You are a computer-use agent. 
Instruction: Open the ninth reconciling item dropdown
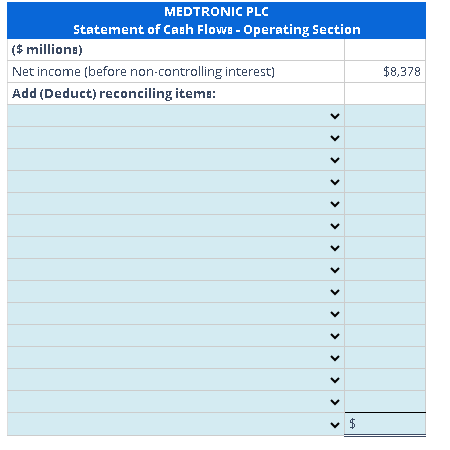(176, 292)
